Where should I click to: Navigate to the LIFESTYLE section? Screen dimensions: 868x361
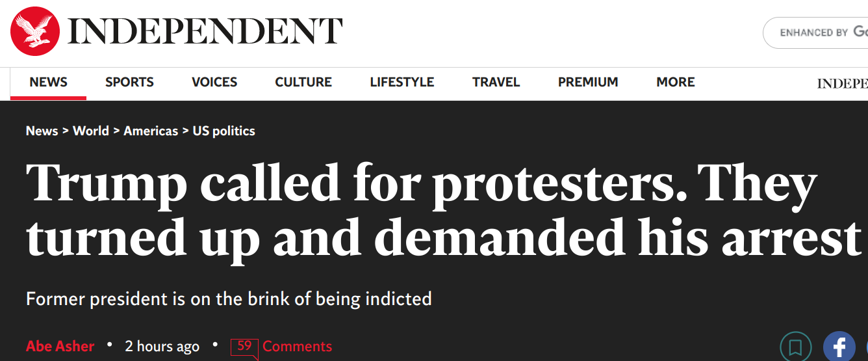click(x=402, y=82)
